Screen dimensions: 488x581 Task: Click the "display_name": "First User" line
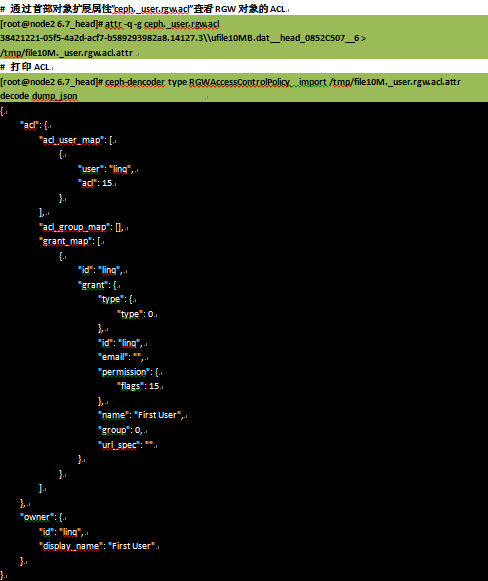97,546
